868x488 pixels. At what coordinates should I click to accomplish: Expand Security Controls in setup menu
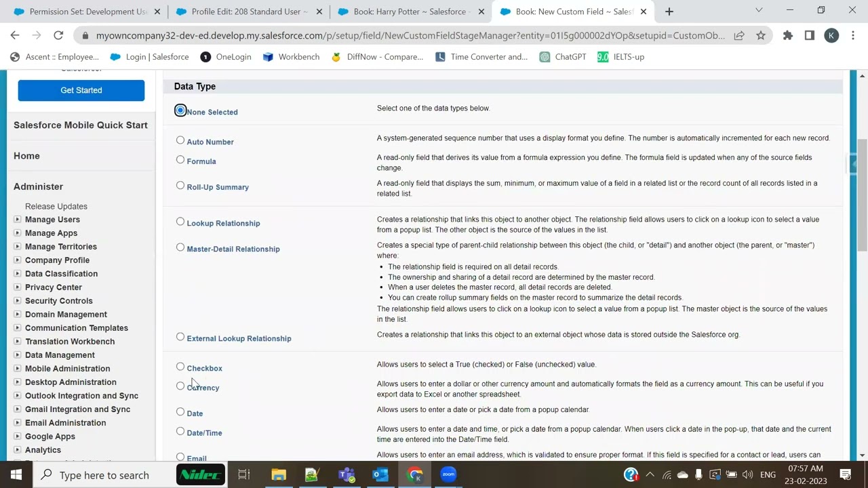(x=18, y=301)
